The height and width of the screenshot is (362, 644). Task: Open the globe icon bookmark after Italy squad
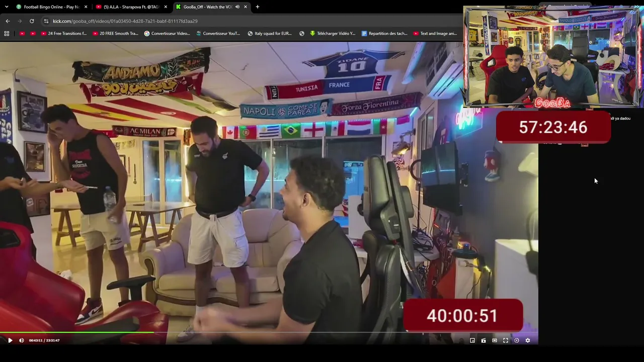tap(302, 34)
